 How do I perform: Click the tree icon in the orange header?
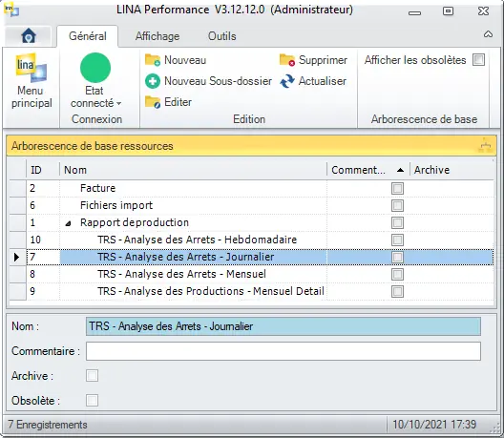coord(485,146)
